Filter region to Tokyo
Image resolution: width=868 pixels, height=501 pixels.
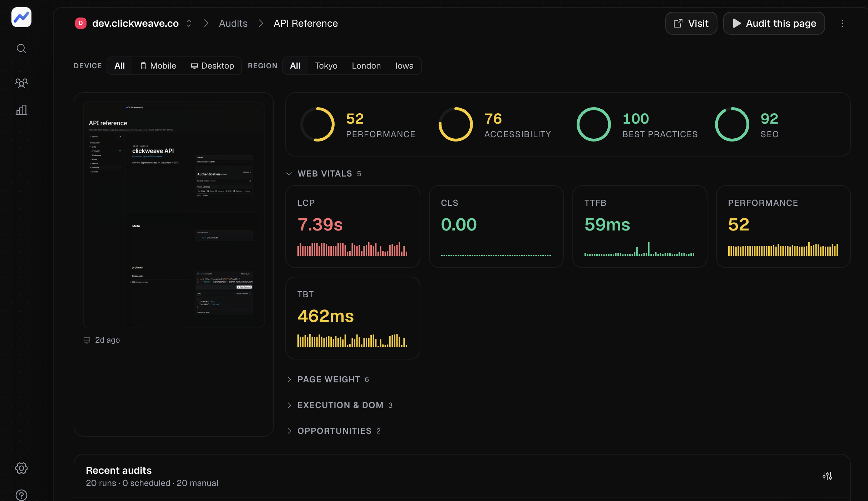coord(326,66)
